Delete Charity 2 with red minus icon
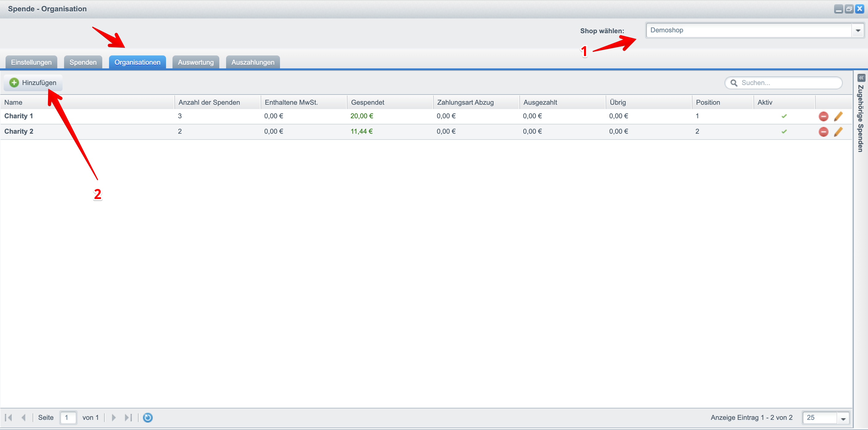 click(823, 132)
